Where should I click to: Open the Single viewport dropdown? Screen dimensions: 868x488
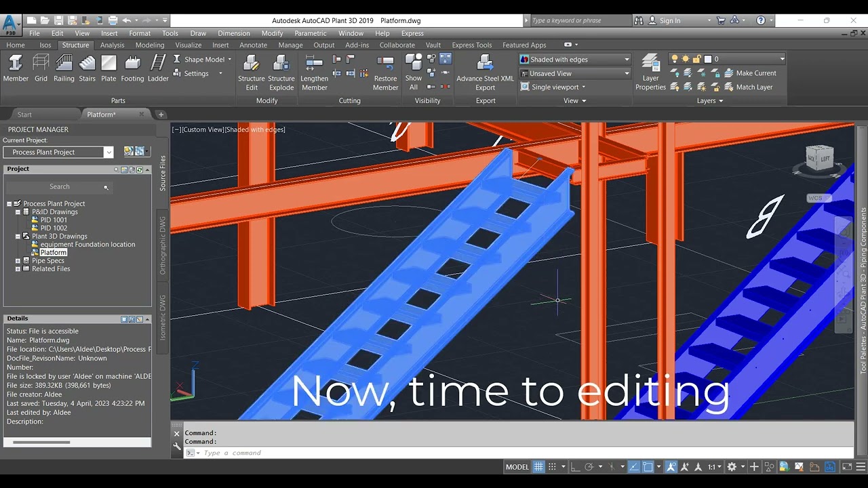coord(553,87)
